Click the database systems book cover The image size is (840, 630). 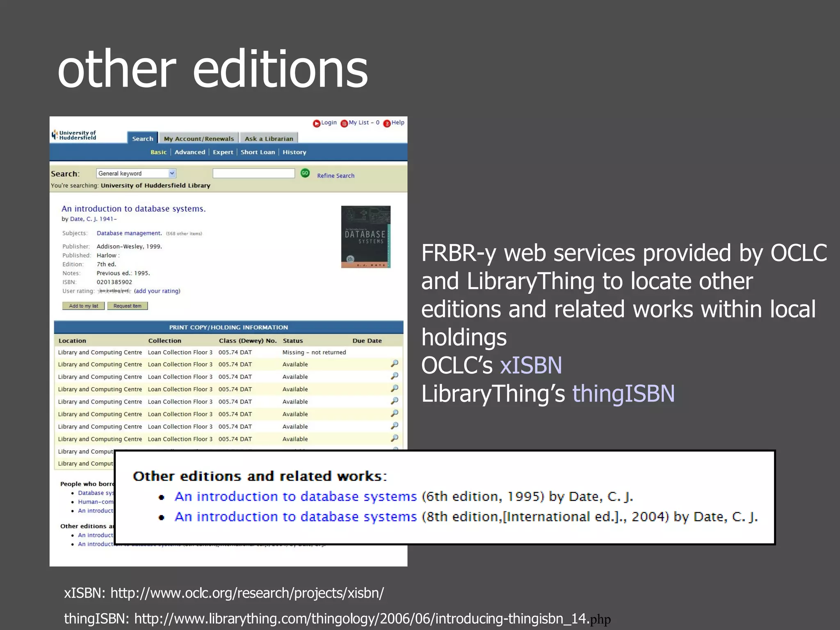(366, 237)
